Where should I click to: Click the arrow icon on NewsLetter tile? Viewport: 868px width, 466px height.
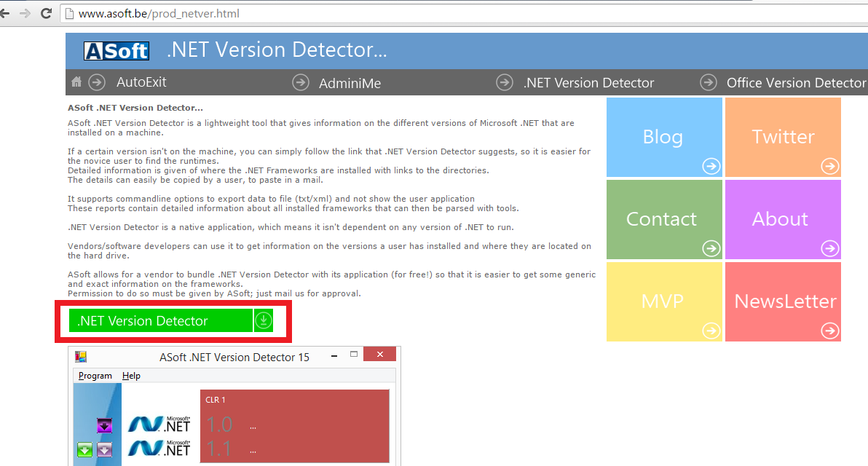coord(830,331)
